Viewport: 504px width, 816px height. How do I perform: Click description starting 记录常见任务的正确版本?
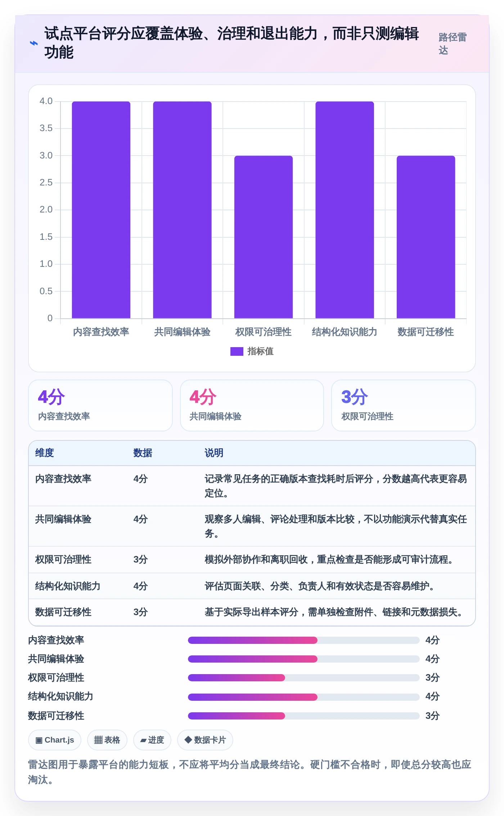[336, 486]
